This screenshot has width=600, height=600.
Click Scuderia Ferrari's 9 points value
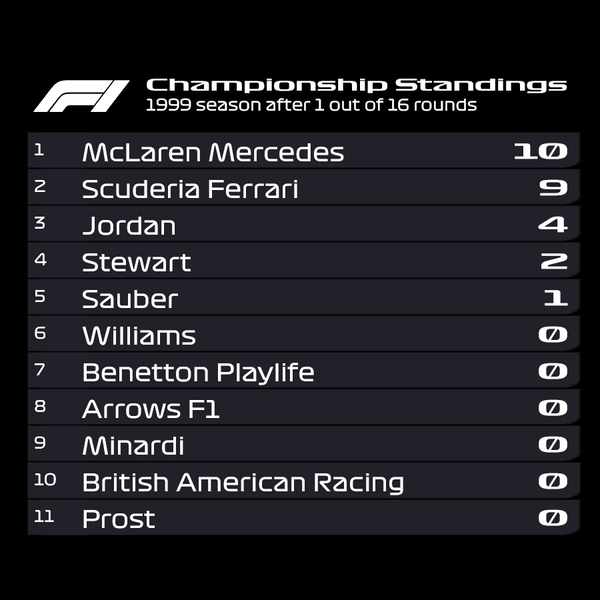pyautogui.click(x=553, y=189)
